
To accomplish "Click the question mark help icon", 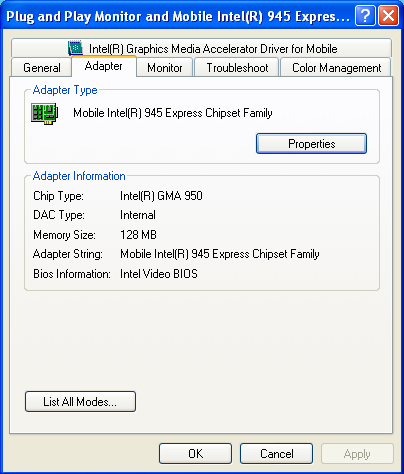I will tap(365, 15).
